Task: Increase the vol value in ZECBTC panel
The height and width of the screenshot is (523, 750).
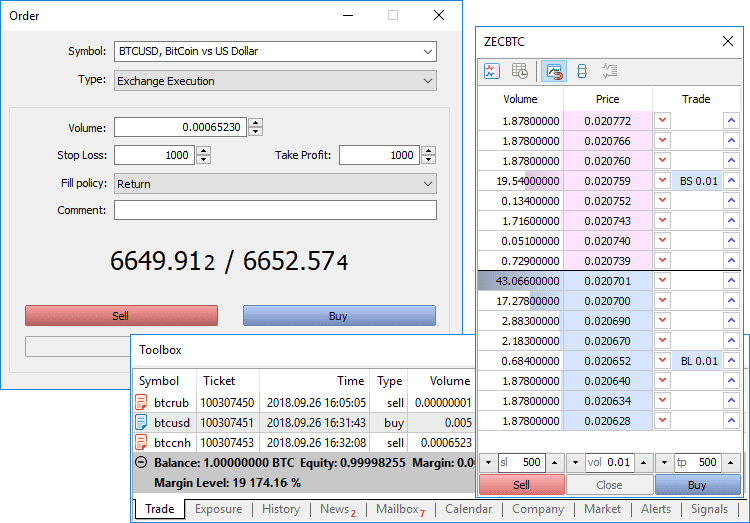Action: point(643,463)
